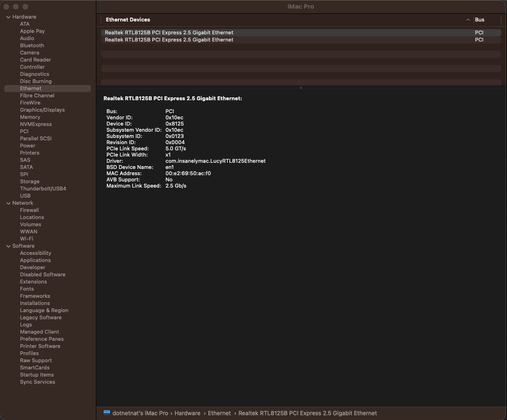Open SPI hardware section
The width and height of the screenshot is (507, 420).
(x=24, y=174)
